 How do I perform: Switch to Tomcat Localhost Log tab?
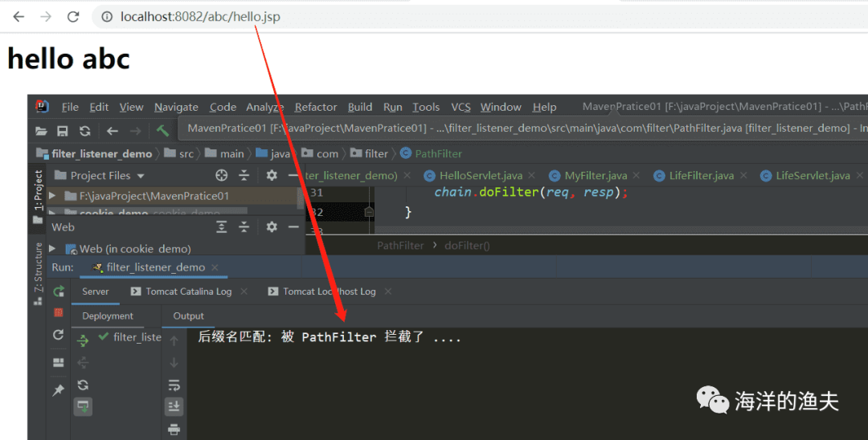click(x=322, y=291)
